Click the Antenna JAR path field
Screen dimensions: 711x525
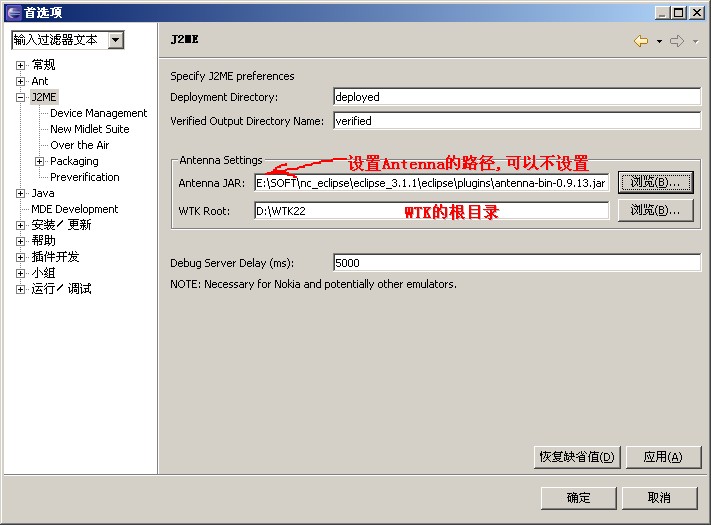[x=431, y=183]
